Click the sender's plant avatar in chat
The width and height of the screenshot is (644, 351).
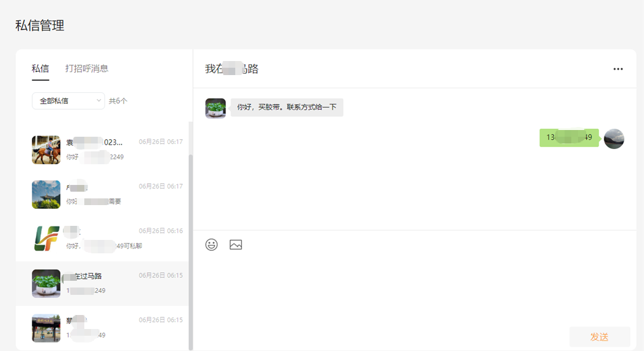(x=215, y=108)
